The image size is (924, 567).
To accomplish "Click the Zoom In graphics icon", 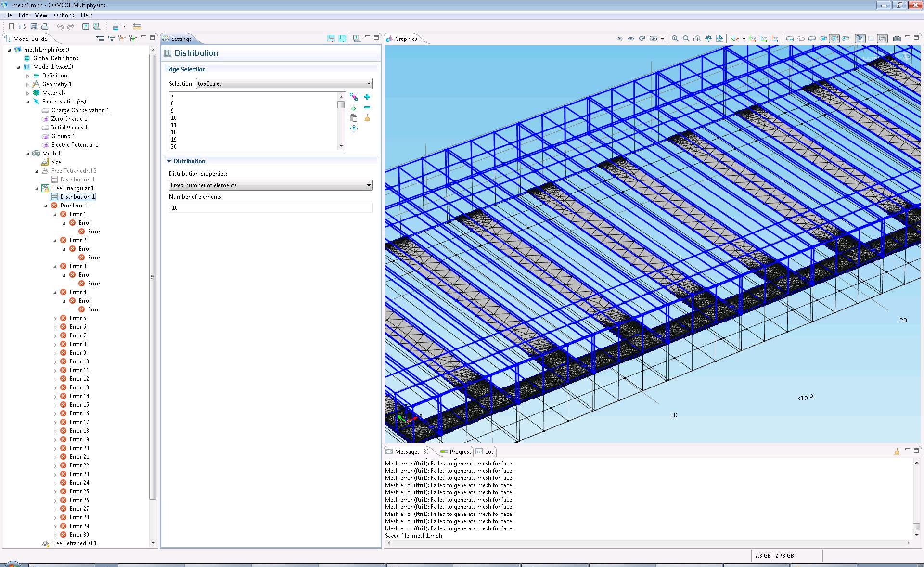I will click(675, 39).
